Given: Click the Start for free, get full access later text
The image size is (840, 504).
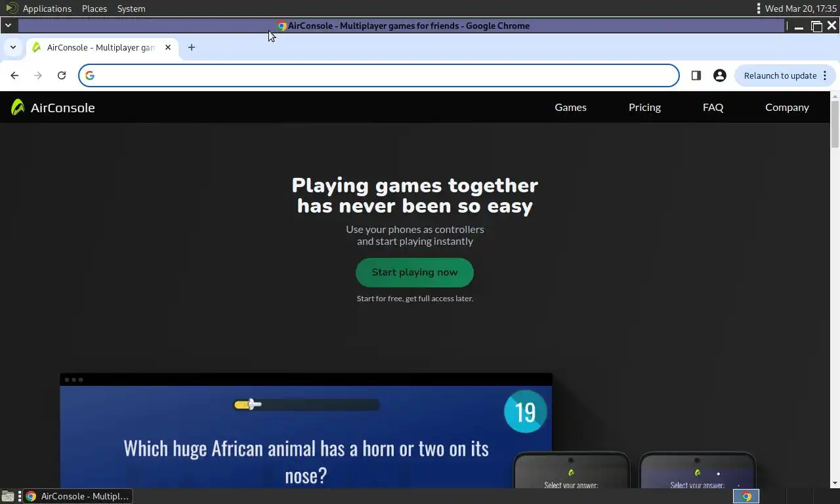Looking at the screenshot, I should [415, 299].
